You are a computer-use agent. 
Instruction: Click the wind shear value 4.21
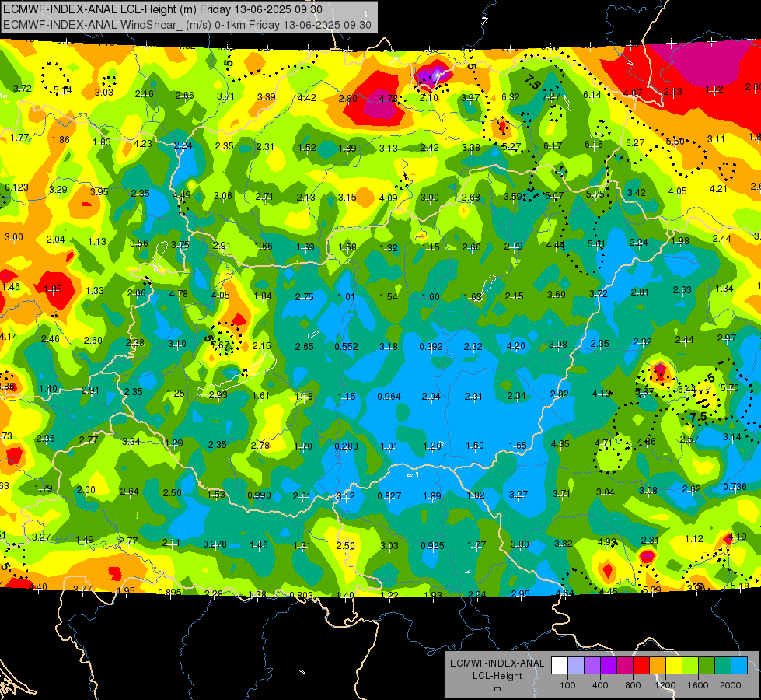[718, 188]
